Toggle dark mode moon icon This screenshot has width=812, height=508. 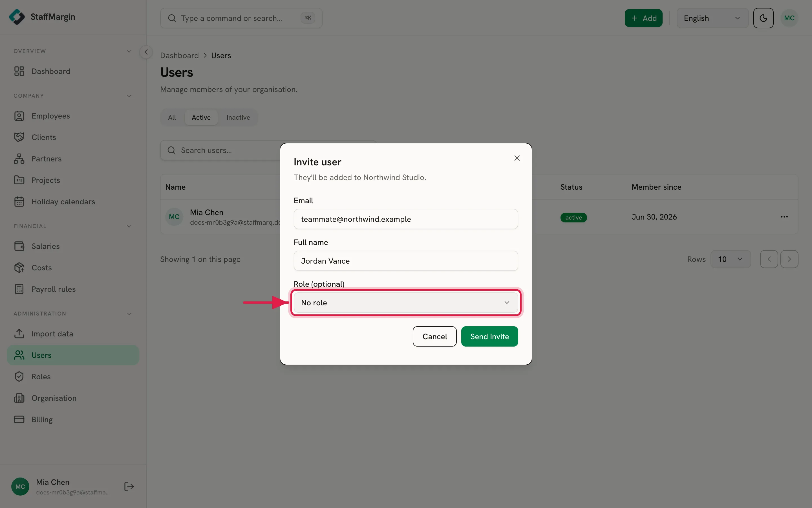(763, 18)
